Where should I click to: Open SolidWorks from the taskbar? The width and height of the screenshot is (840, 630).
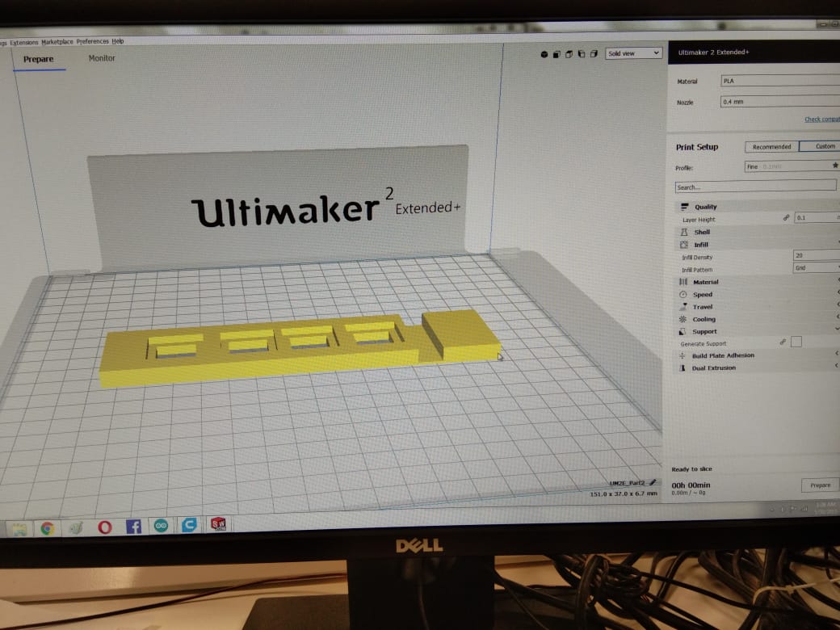coord(218,524)
